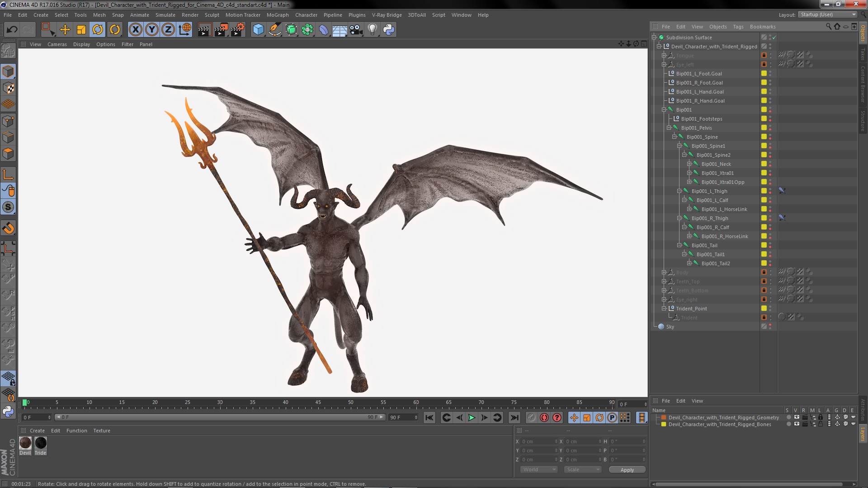Go to end of animation

(514, 418)
